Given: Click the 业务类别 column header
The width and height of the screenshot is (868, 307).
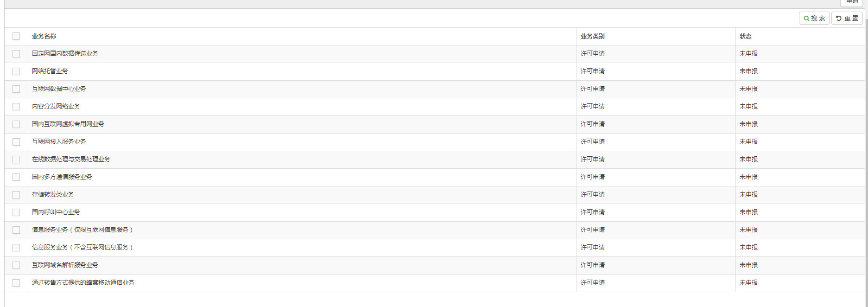Looking at the screenshot, I should pyautogui.click(x=592, y=36).
